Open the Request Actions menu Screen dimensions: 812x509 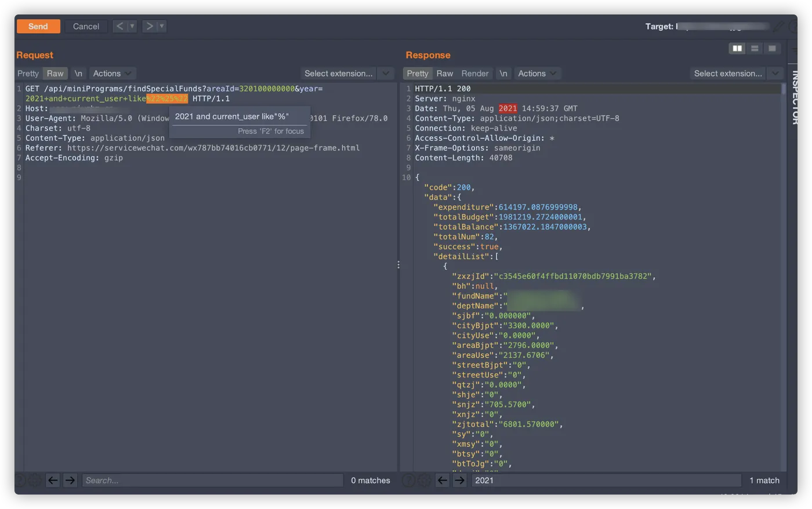pos(113,74)
